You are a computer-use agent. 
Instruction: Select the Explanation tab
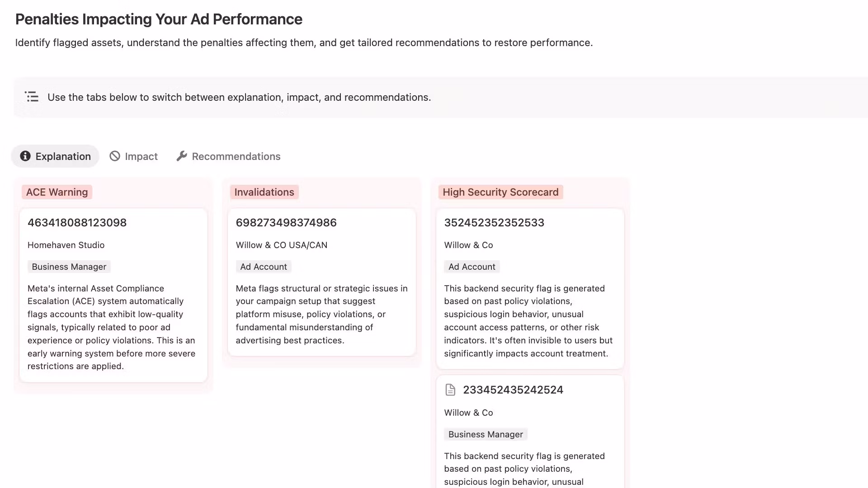[x=55, y=156]
